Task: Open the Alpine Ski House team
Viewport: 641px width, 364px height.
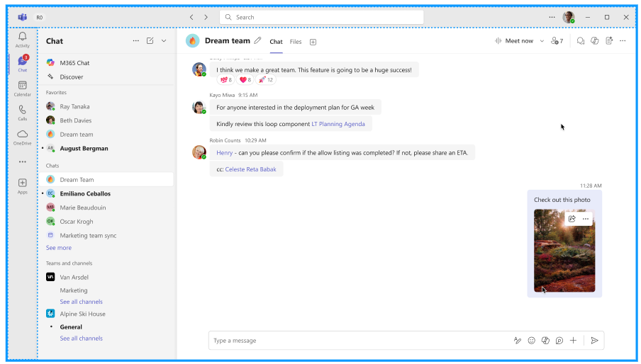Action: tap(106, 314)
